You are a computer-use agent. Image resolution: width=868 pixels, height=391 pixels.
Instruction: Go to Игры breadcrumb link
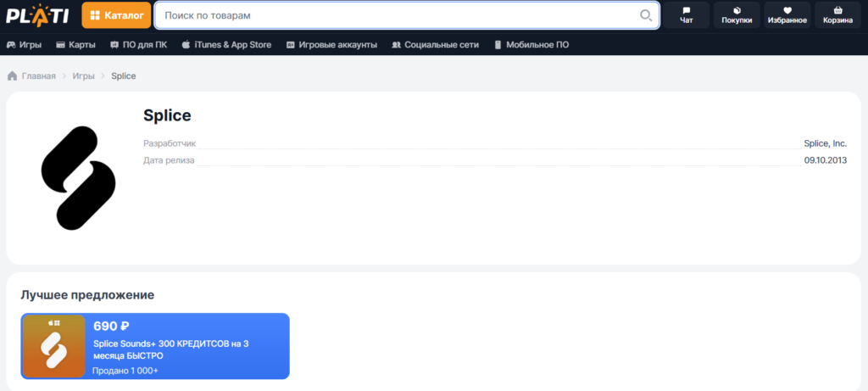point(84,75)
